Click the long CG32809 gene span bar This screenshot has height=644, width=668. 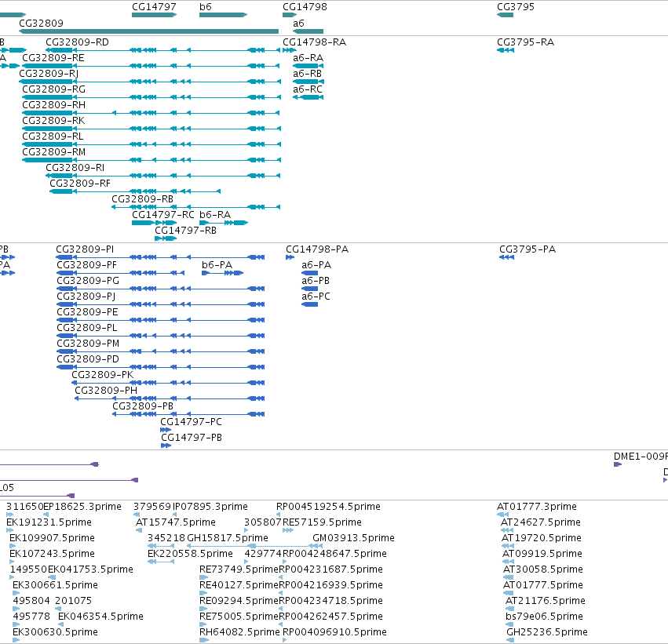148,31
